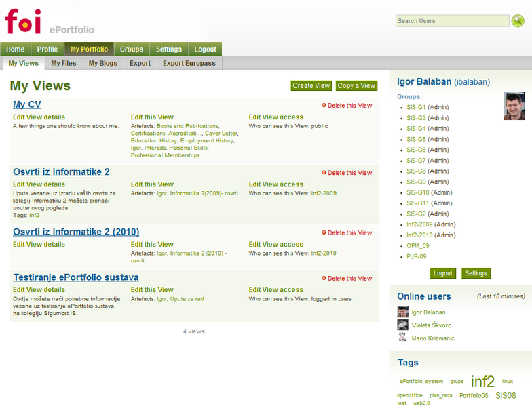Click the sidebar Logout button
Viewport: 532px width, 406px height.
tap(442, 273)
